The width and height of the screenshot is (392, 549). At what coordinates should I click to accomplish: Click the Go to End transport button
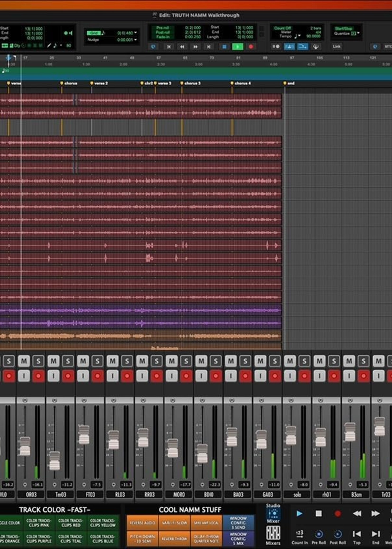[209, 47]
